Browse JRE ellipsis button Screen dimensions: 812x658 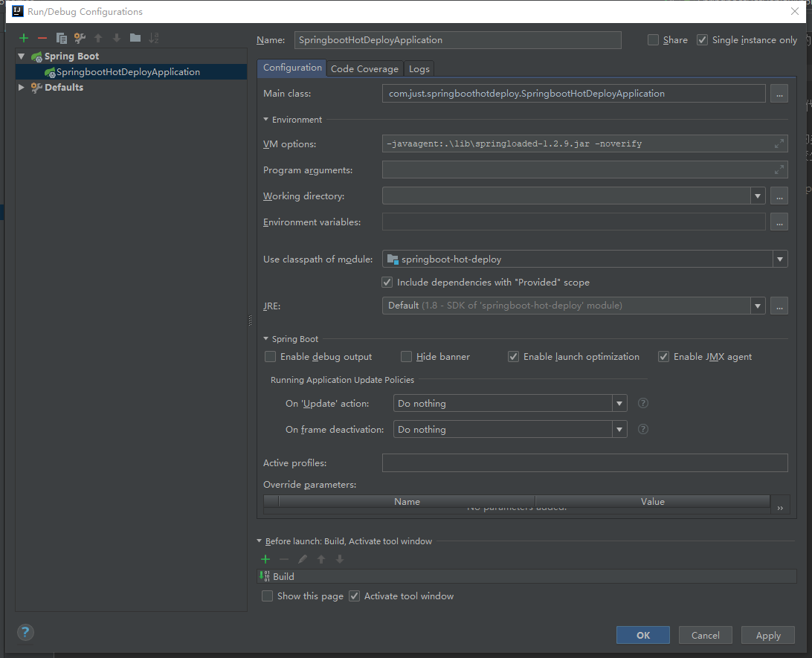tap(779, 306)
